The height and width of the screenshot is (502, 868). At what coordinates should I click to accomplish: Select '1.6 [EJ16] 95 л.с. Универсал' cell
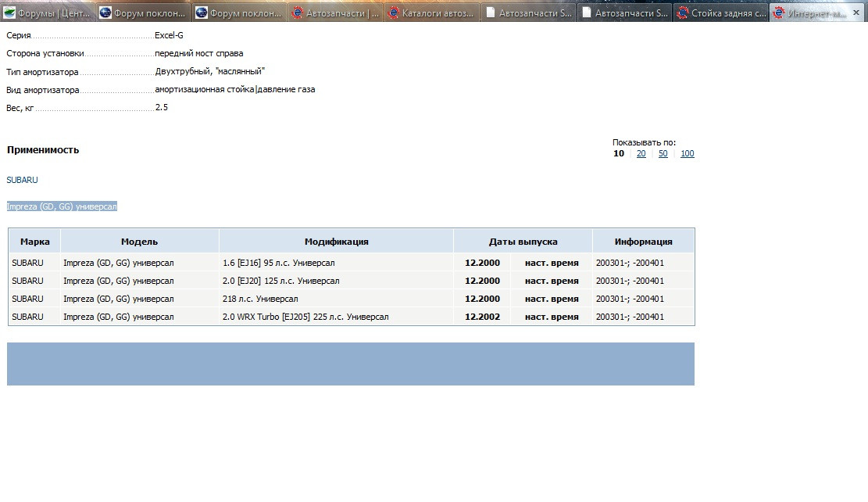pyautogui.click(x=336, y=263)
